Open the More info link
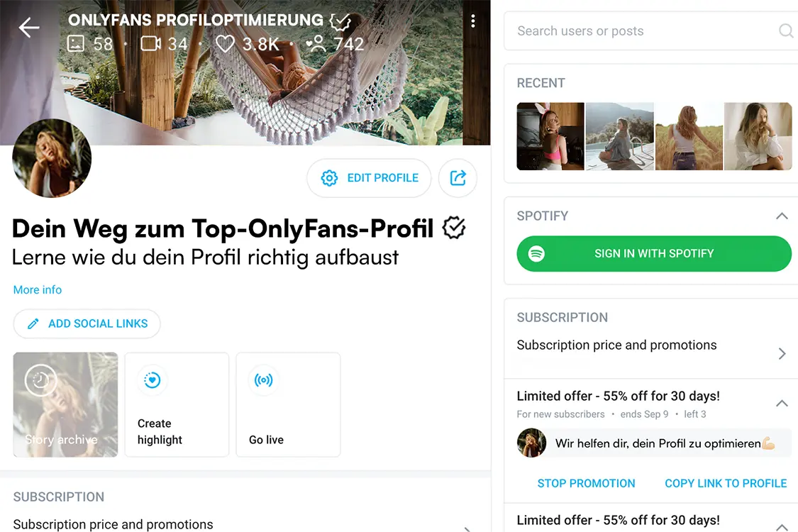This screenshot has width=798, height=532. [x=38, y=289]
